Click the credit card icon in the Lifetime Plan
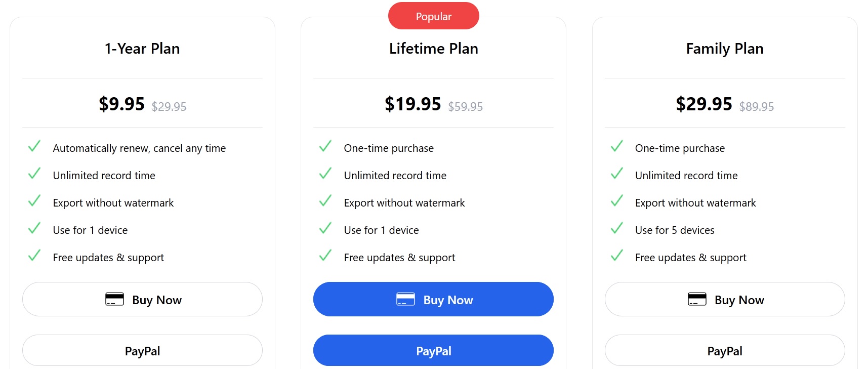Screen dimensions: 868x369 tap(405, 299)
